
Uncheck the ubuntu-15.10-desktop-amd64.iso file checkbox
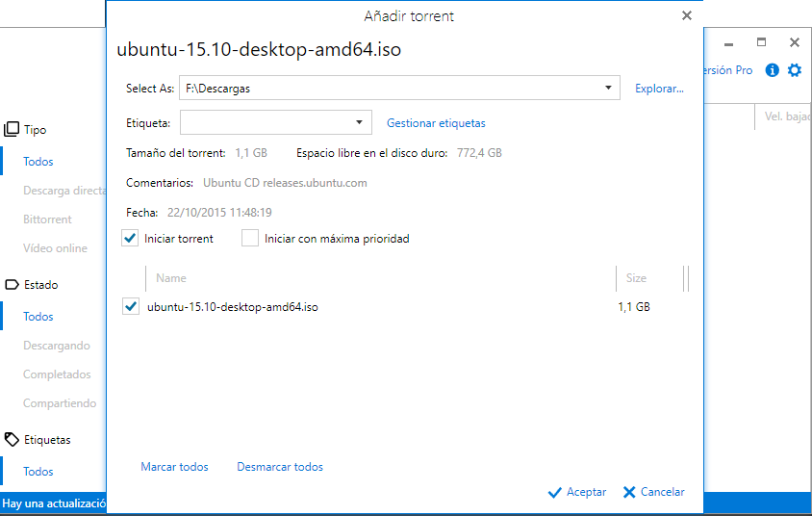click(x=131, y=306)
